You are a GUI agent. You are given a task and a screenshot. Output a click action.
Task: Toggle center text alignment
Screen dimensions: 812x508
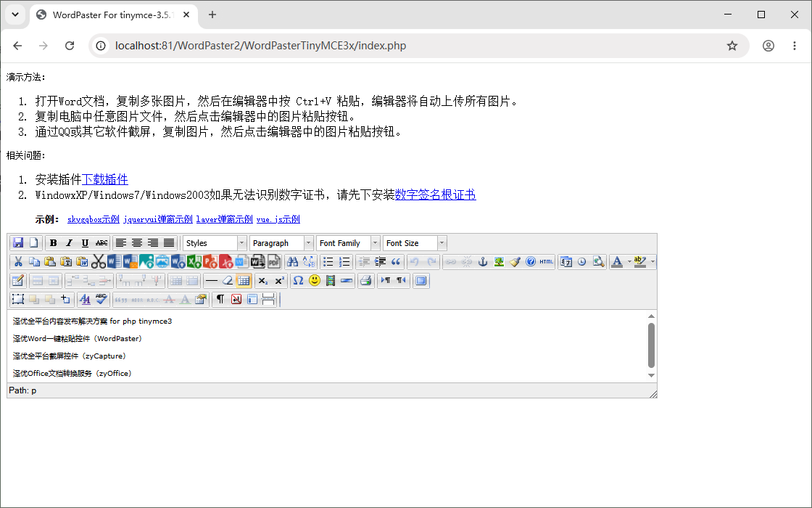[x=137, y=242]
